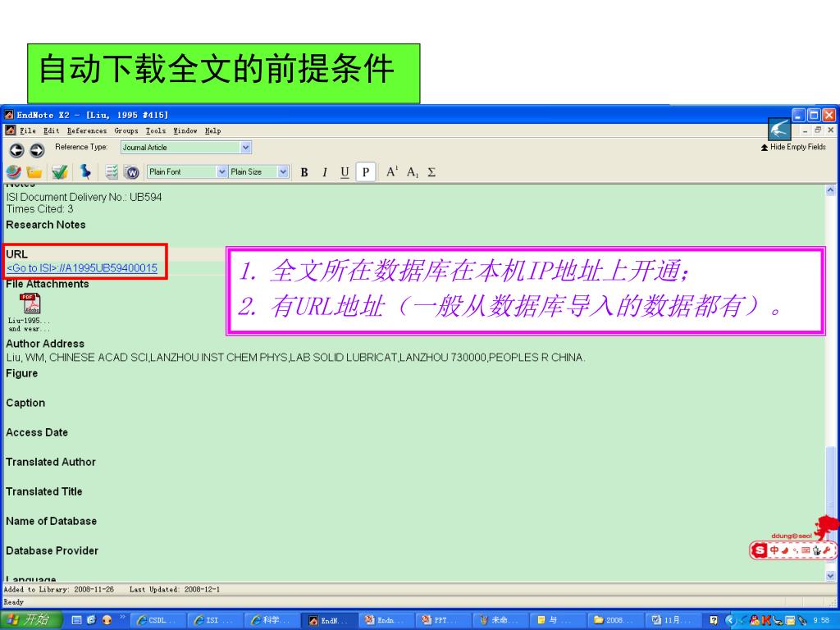This screenshot has width=840, height=630.
Task: Apply Italic formatting
Action: click(x=325, y=172)
